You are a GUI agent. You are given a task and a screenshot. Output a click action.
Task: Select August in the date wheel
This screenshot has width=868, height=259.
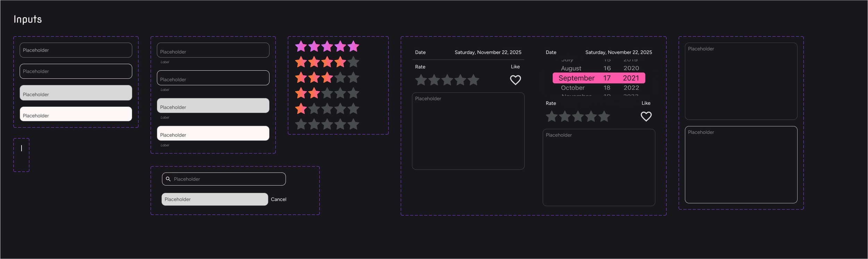coord(571,68)
